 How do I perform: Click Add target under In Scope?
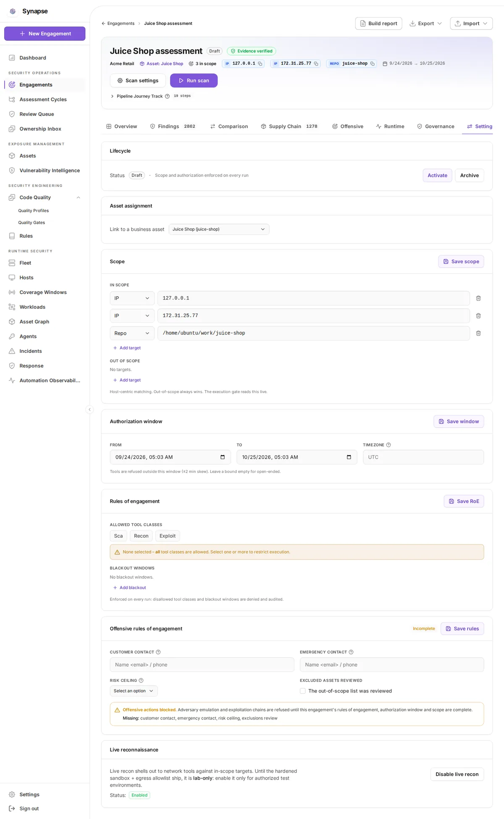pos(127,348)
